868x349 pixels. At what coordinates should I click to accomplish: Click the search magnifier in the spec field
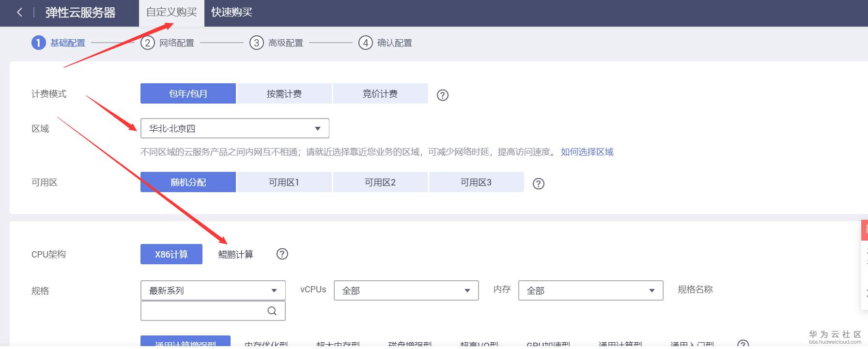(272, 311)
